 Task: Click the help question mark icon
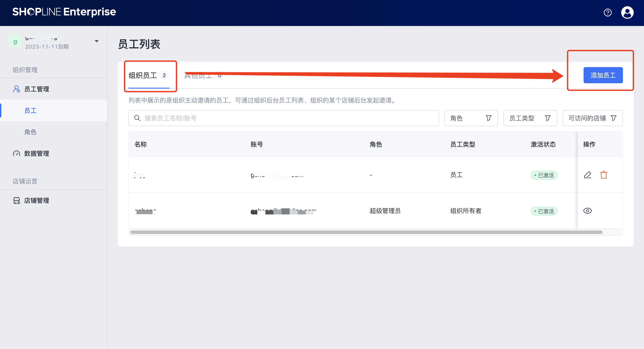pos(608,13)
